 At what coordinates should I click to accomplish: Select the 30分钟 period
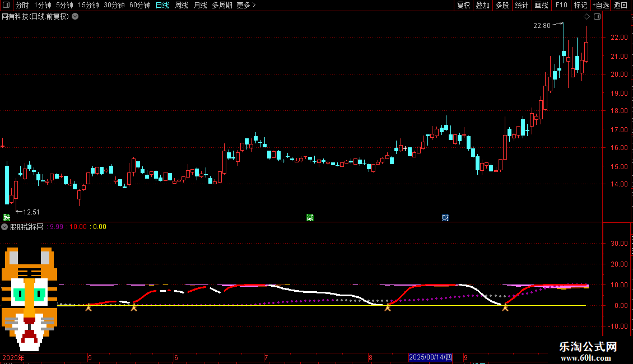[114, 5]
